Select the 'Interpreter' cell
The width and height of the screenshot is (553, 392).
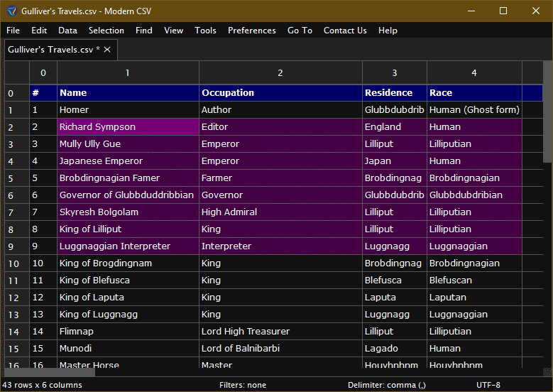click(x=280, y=246)
